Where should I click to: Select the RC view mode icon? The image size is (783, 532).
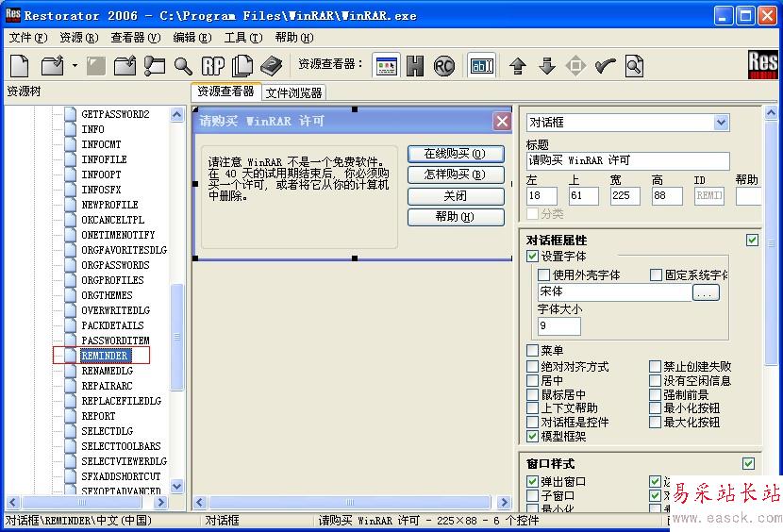click(444, 65)
